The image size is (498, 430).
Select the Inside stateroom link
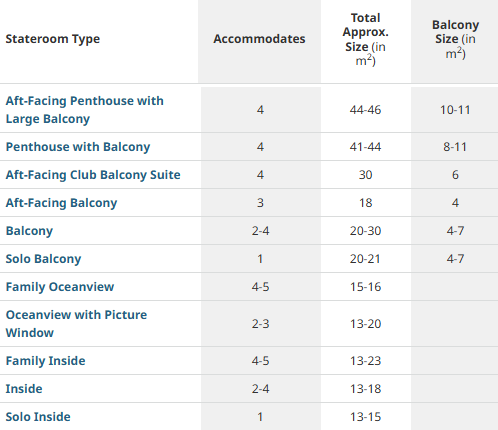(x=24, y=389)
